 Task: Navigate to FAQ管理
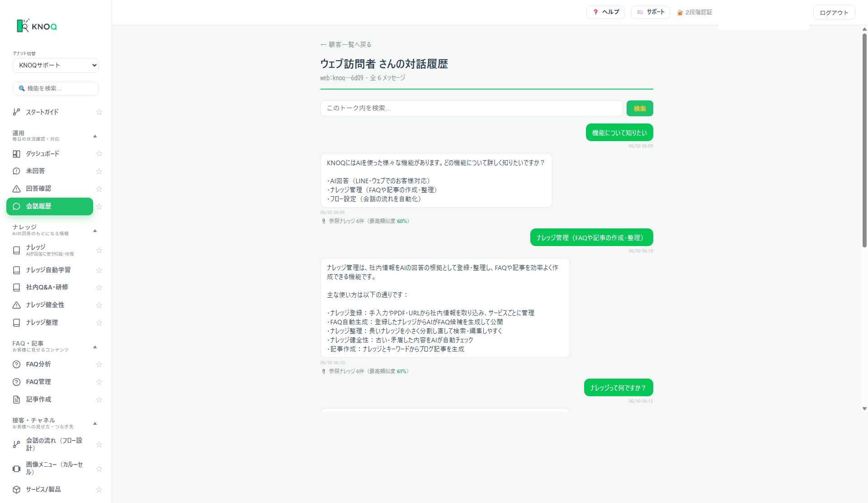coord(50,382)
